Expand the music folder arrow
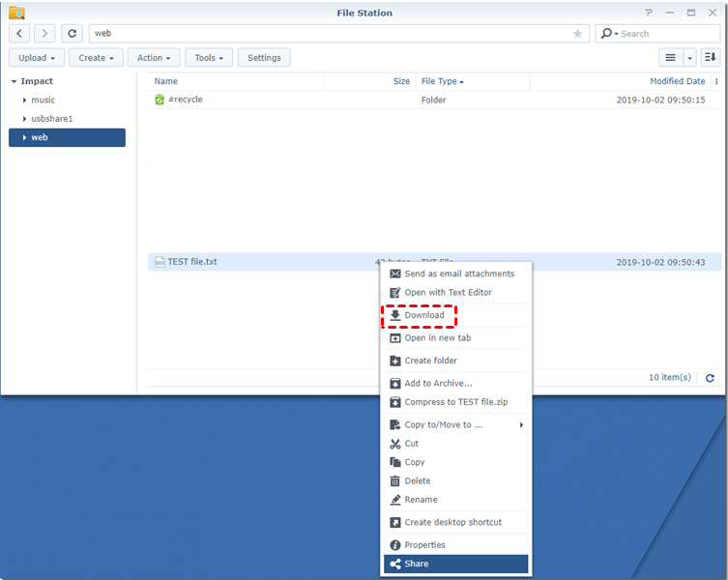The height and width of the screenshot is (580, 728). pyautogui.click(x=24, y=100)
